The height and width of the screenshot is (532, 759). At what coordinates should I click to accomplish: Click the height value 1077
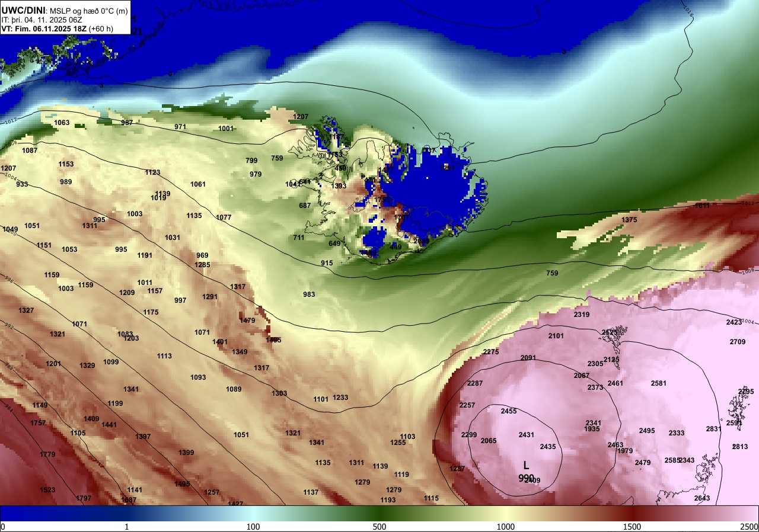224,217
